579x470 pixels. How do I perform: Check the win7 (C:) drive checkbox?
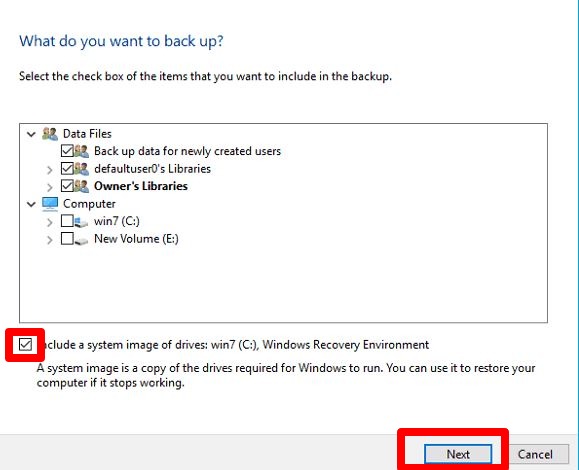click(67, 221)
